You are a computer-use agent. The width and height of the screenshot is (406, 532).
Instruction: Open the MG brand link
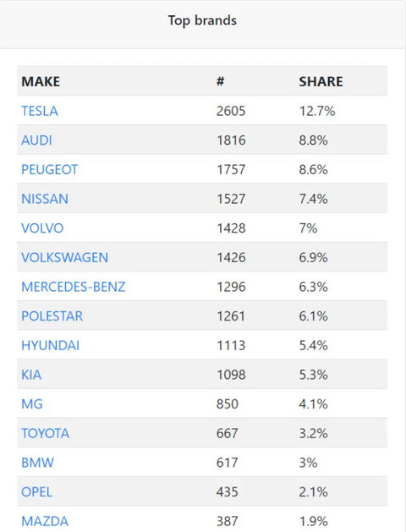32,404
